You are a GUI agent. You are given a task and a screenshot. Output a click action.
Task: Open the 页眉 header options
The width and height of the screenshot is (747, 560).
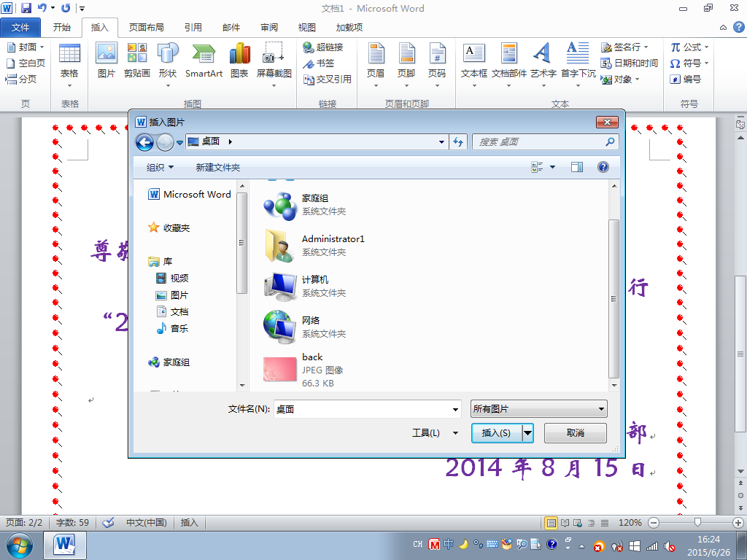click(x=376, y=64)
